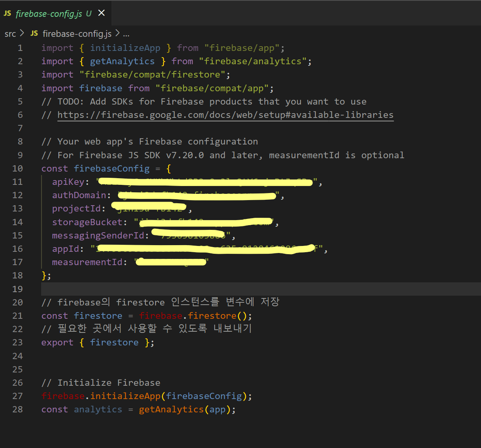Click the "Initialize Firebase" comment
Screen dimensions: 481x448
coord(101,383)
